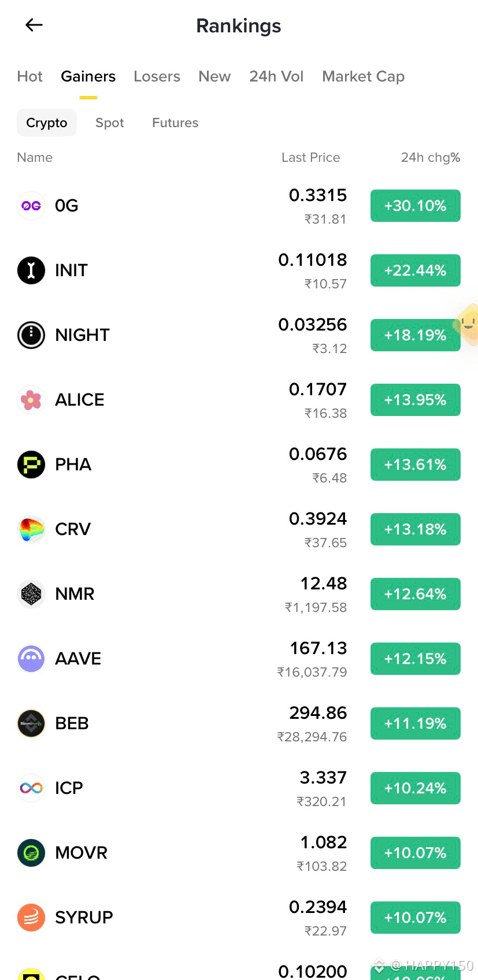The image size is (478, 980).
Task: Sort by Last Price column header
Action: click(311, 157)
